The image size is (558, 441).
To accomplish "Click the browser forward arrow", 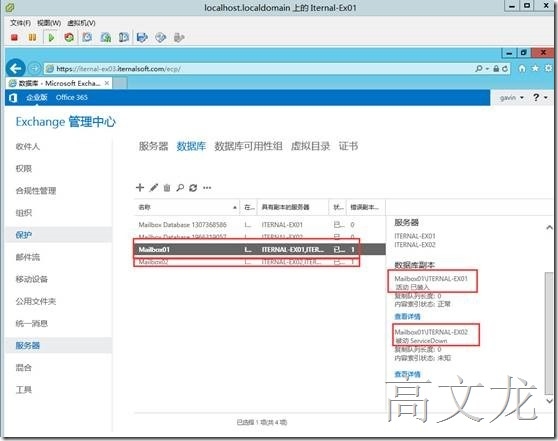I will pyautogui.click(x=35, y=68).
